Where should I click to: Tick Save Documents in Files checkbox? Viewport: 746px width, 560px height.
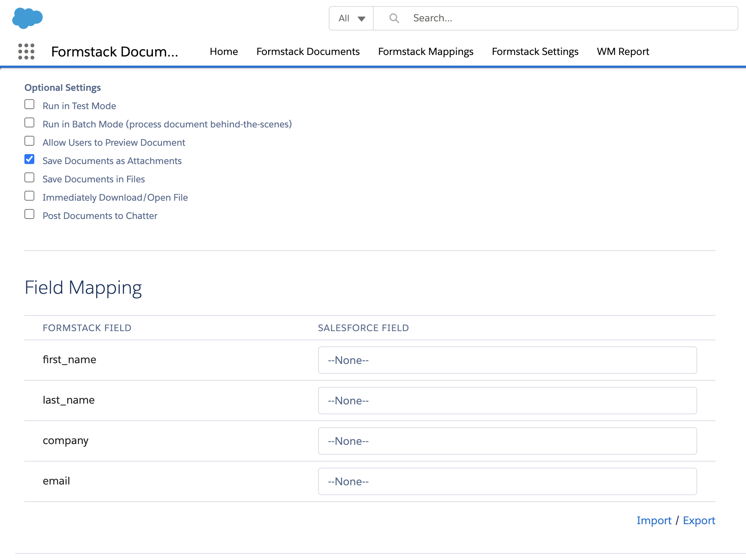coord(29,178)
